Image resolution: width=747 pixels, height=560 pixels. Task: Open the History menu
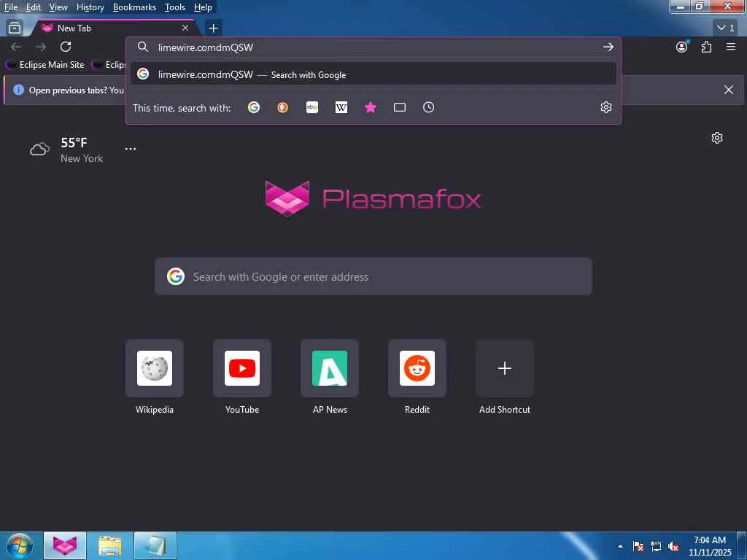90,7
